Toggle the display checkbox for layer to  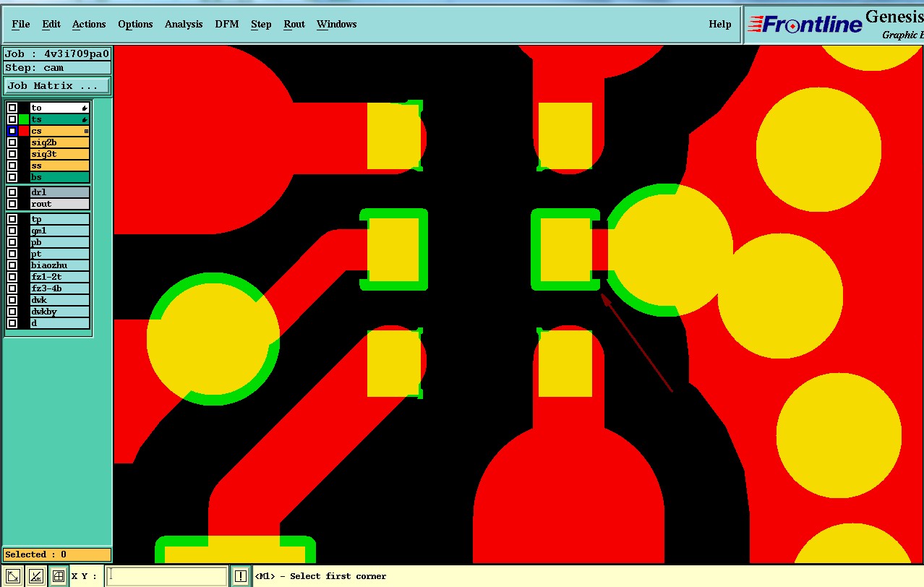12,108
